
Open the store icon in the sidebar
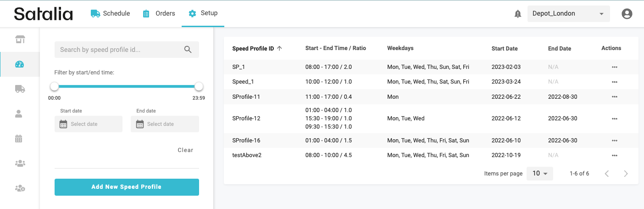click(x=19, y=40)
